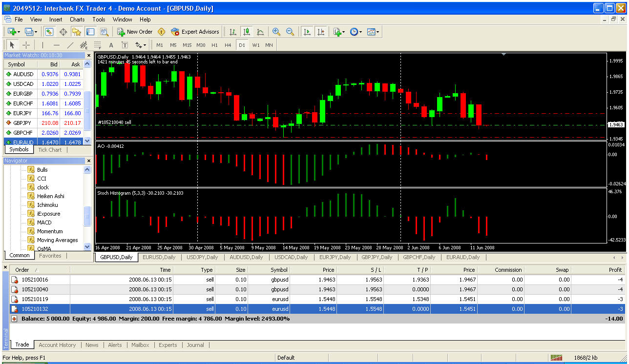The image size is (629, 364).
Task: Switch timeframe to M15
Action: coord(187,45)
